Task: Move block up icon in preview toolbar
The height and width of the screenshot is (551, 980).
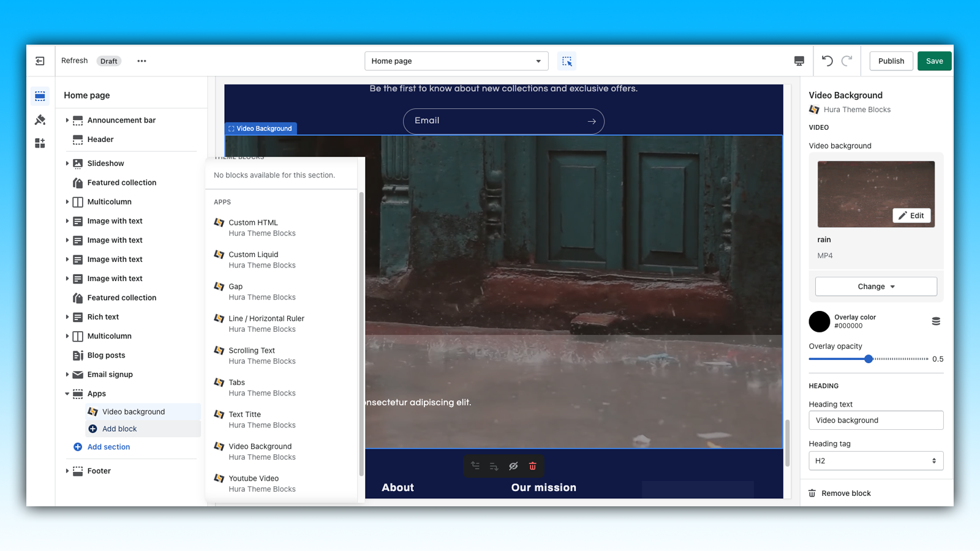Action: [475, 466]
